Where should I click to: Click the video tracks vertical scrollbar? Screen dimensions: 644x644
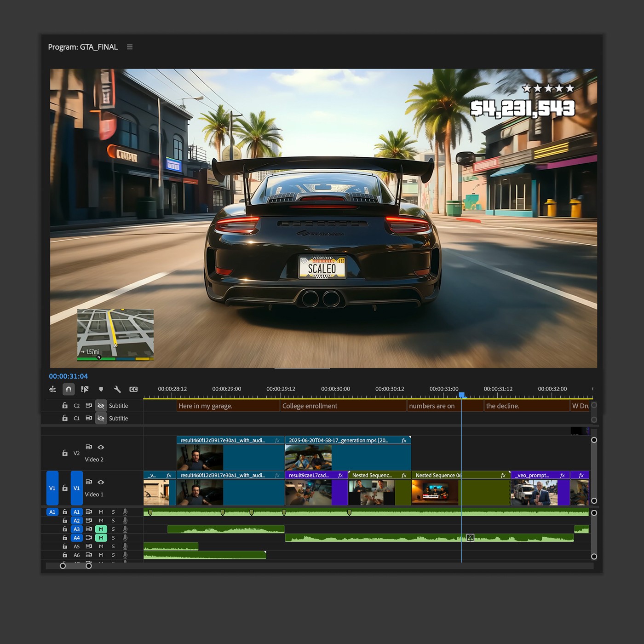(x=594, y=470)
